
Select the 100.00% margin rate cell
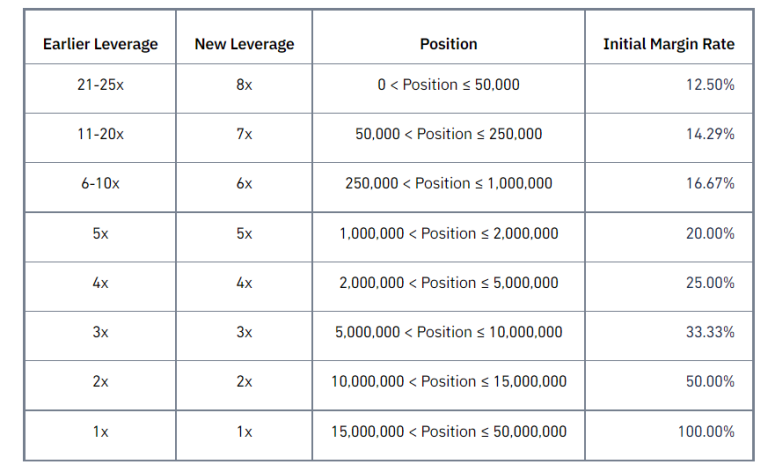(706, 432)
